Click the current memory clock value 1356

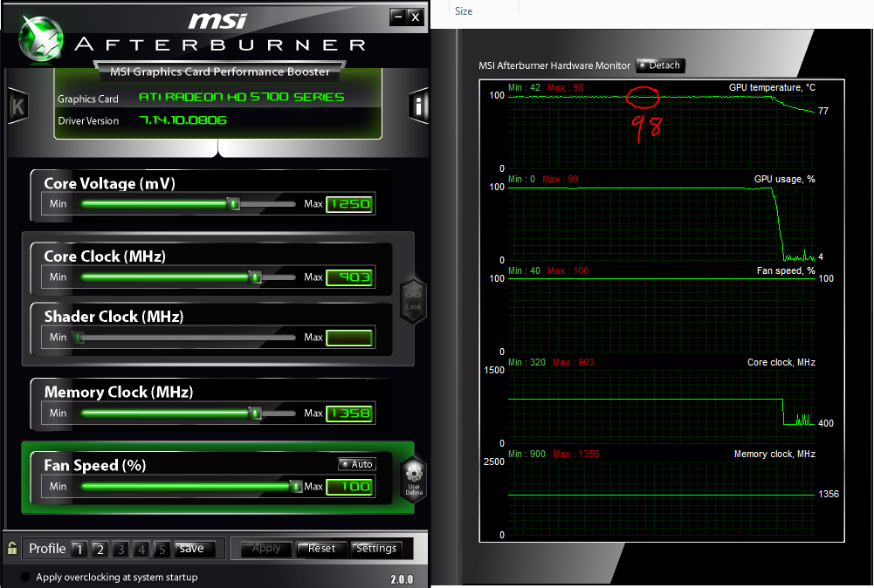tap(829, 494)
